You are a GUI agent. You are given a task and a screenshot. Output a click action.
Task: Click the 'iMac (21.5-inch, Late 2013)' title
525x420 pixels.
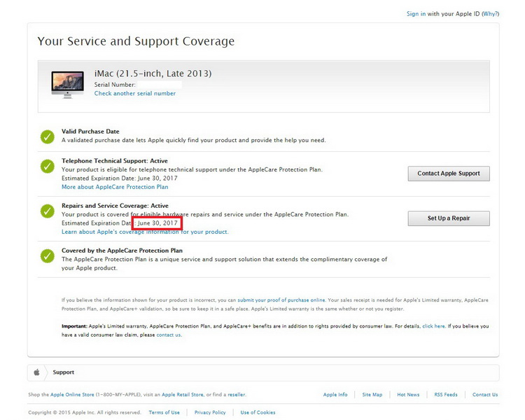tap(153, 73)
